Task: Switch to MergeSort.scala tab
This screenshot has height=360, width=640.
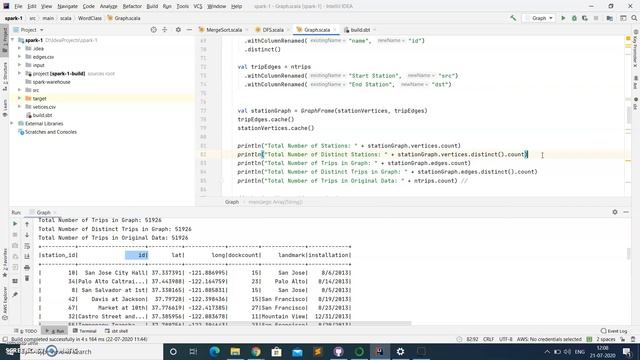Action: pyautogui.click(x=224, y=30)
